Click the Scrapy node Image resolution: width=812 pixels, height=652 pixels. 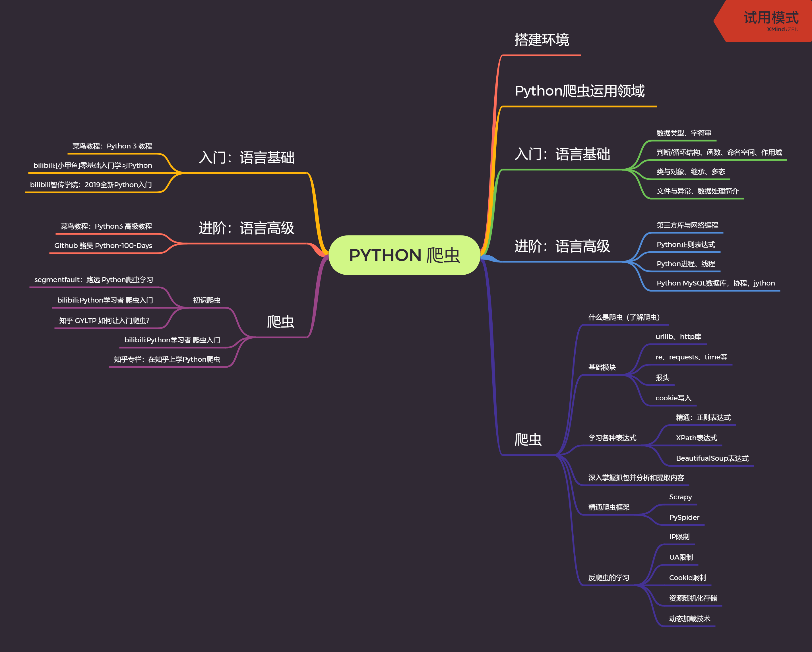680,497
